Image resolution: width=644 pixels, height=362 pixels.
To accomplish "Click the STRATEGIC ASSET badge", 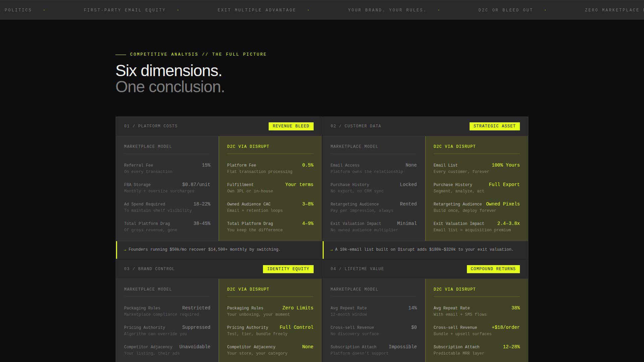I will click(x=494, y=126).
